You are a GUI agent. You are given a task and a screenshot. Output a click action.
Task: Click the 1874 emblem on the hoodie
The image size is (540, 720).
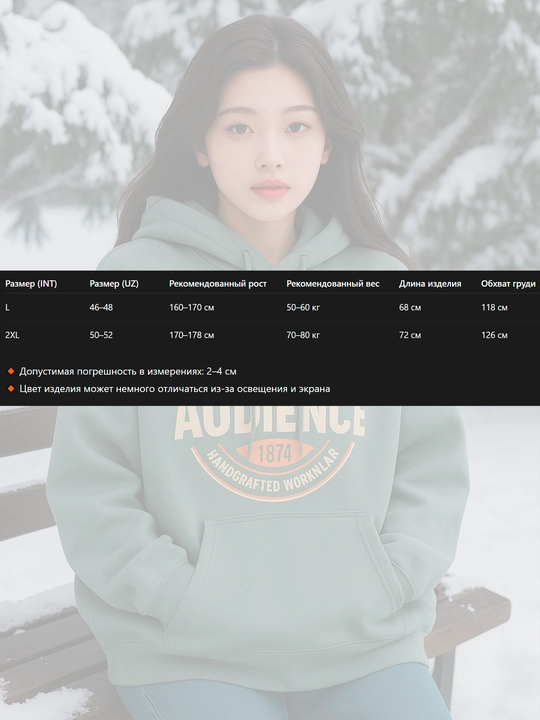[275, 454]
